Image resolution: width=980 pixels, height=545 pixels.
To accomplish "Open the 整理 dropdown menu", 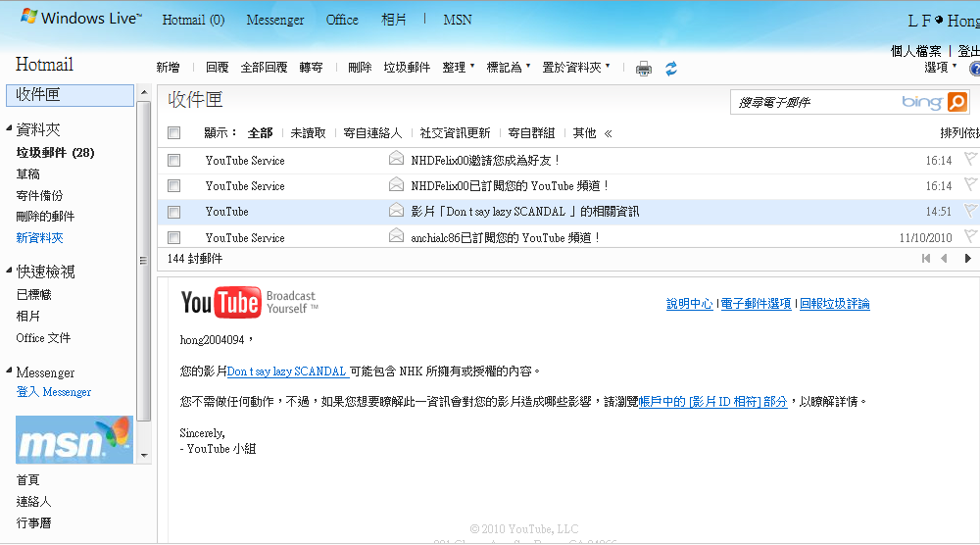I will point(458,67).
